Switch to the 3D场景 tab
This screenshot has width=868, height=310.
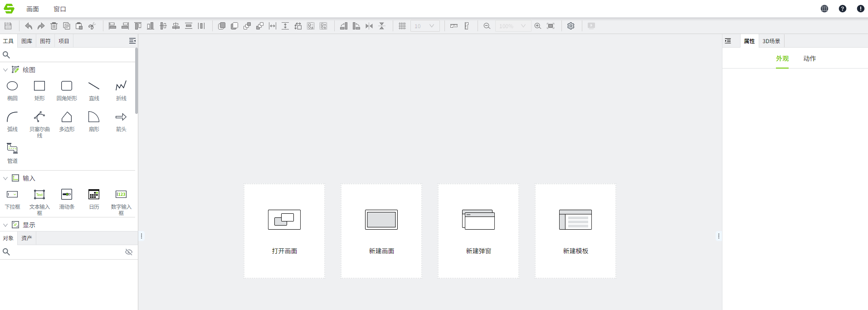click(771, 41)
